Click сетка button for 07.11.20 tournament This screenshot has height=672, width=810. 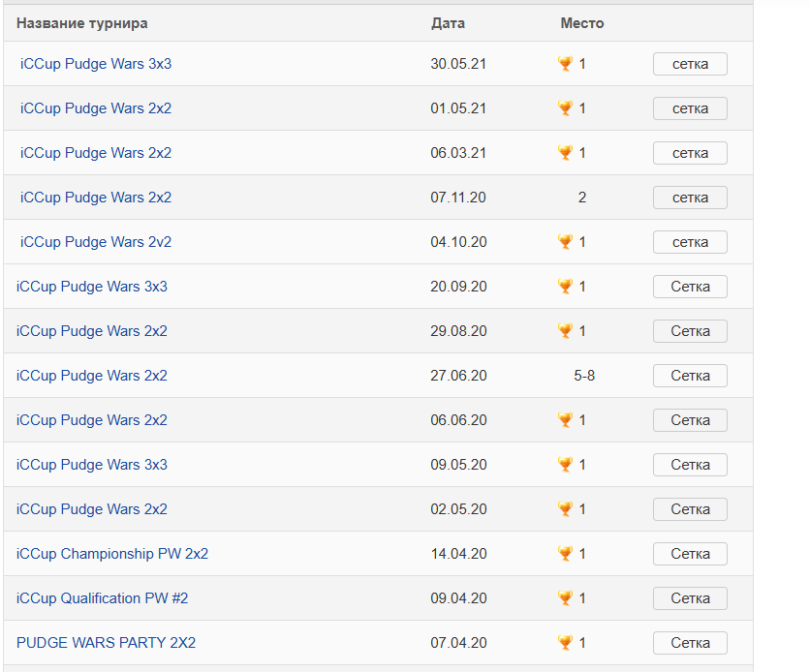tap(690, 198)
